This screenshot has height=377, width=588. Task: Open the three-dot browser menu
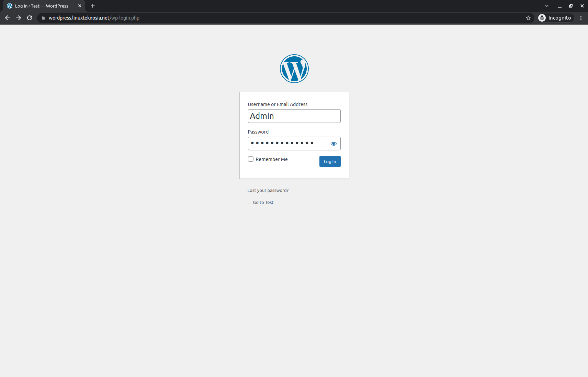coord(581,18)
